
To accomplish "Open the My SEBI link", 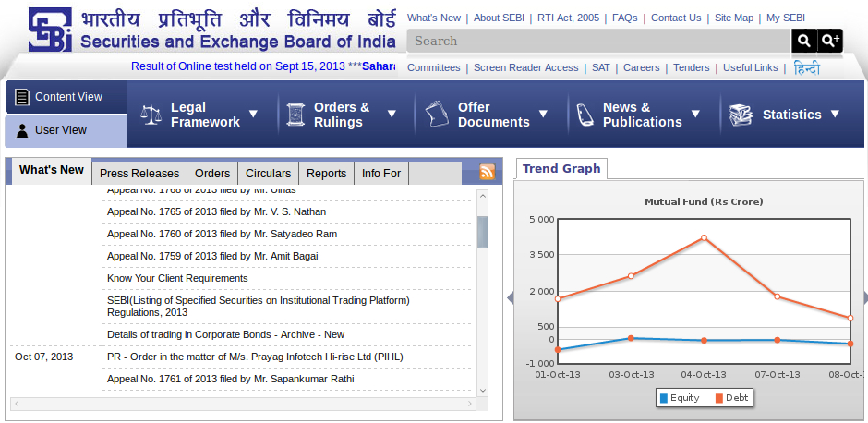I will click(x=786, y=18).
